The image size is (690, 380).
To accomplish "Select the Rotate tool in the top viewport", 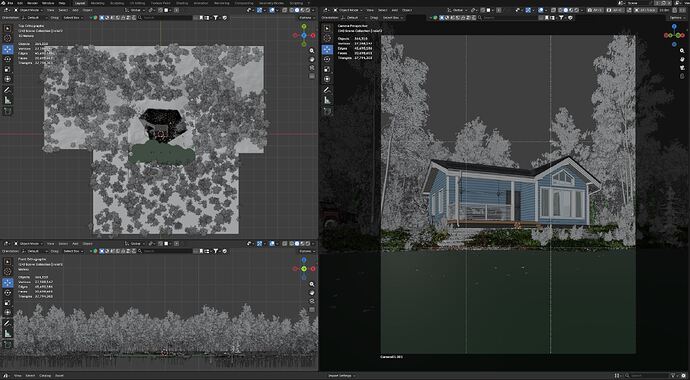I will click(x=7, y=59).
